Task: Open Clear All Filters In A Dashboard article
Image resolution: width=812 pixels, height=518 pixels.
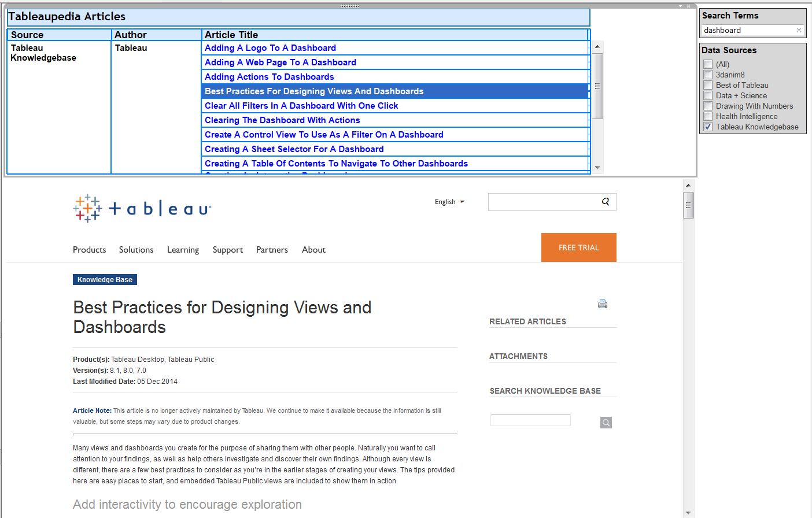Action: pos(301,106)
